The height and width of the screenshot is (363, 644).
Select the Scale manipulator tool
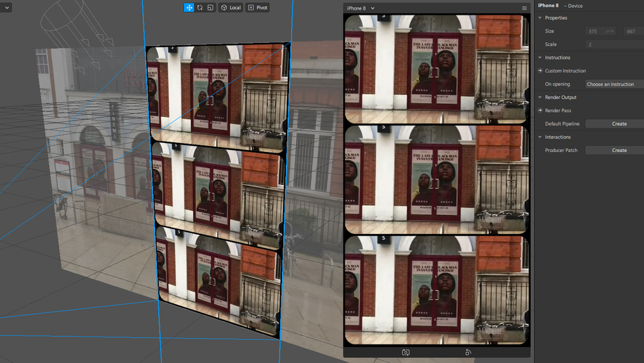pyautogui.click(x=210, y=8)
